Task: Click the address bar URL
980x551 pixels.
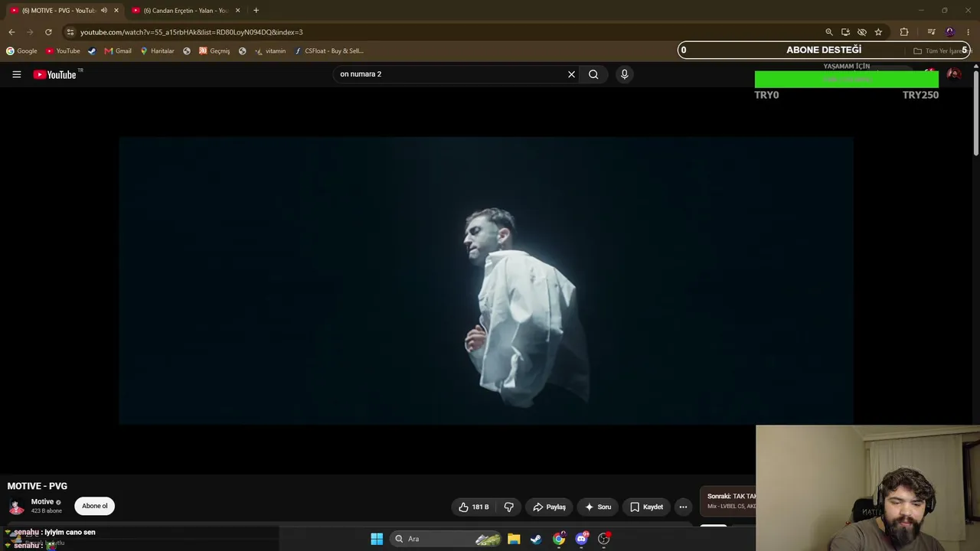Action: [x=191, y=32]
